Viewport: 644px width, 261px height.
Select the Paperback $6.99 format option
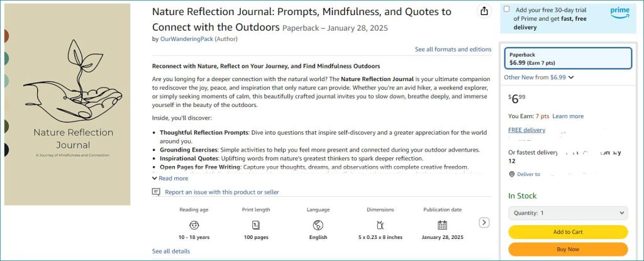(567, 58)
